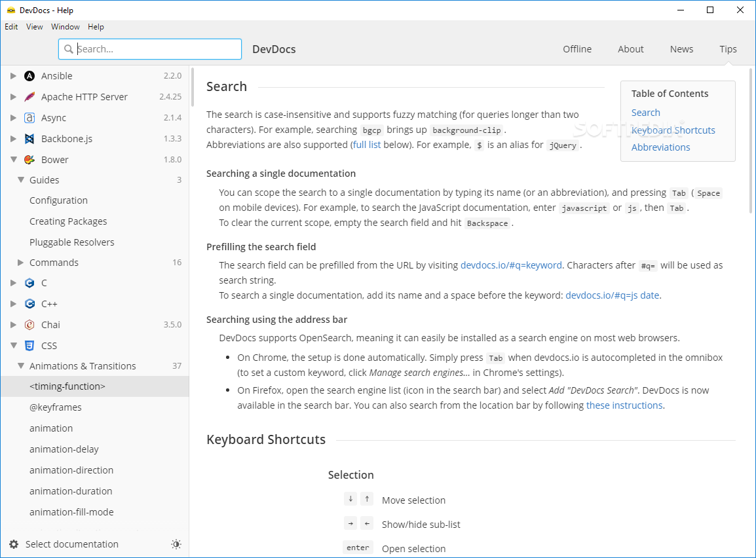Screen dimensions: 756x558
Task: Click the Bower version 1.8.0 label
Action: [172, 160]
